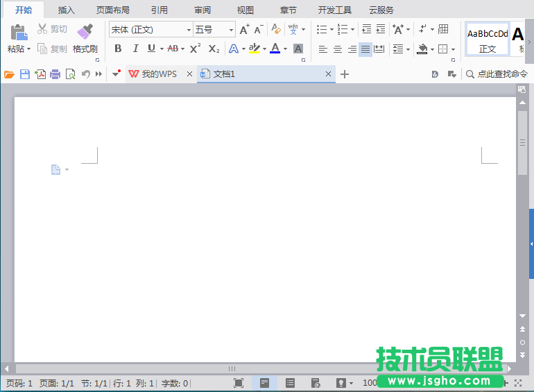
Task: Center align text
Action: (x=338, y=49)
